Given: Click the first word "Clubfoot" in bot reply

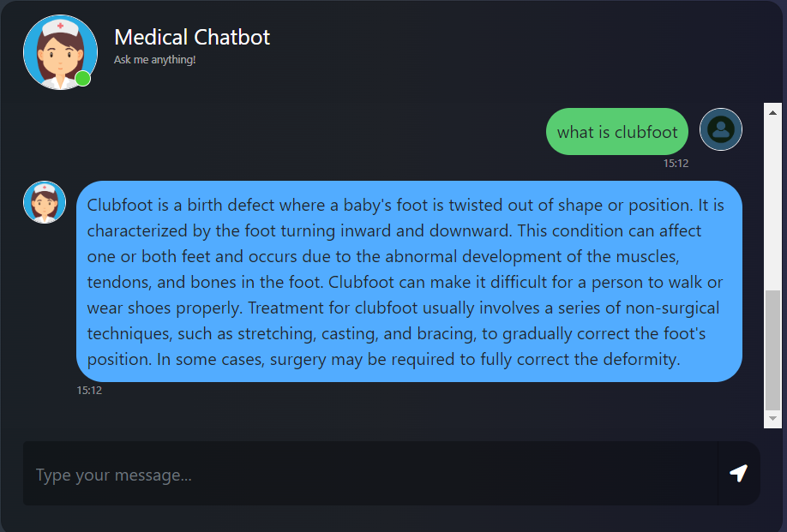Looking at the screenshot, I should pyautogui.click(x=117, y=206).
